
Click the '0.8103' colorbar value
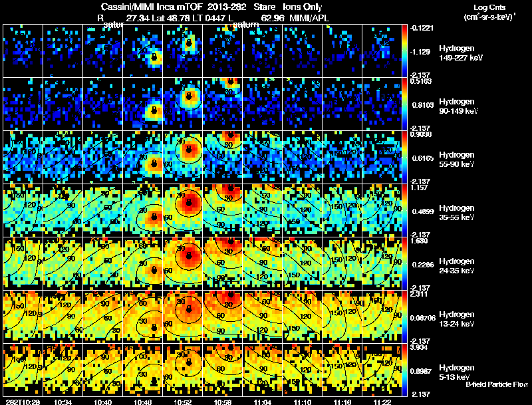tap(422, 105)
